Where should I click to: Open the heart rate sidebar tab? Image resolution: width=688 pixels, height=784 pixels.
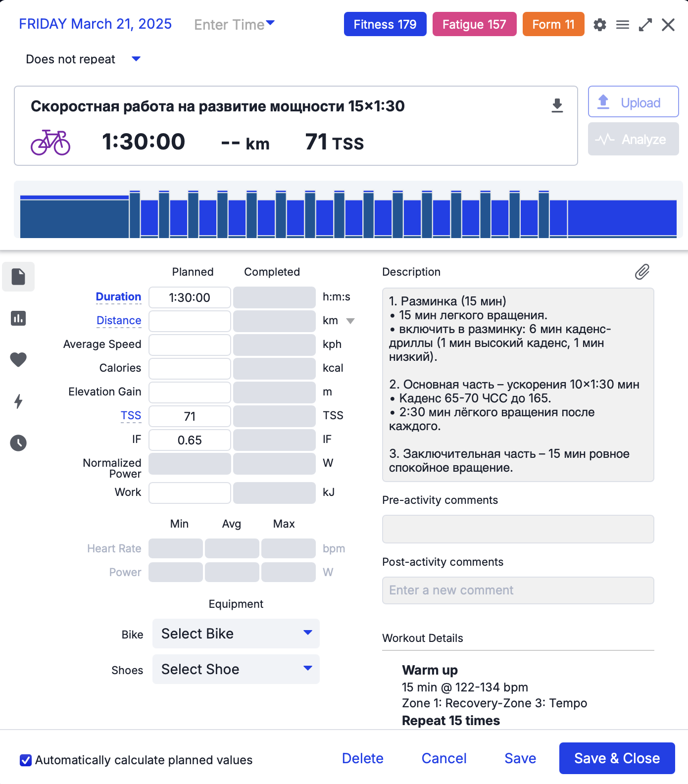18,359
